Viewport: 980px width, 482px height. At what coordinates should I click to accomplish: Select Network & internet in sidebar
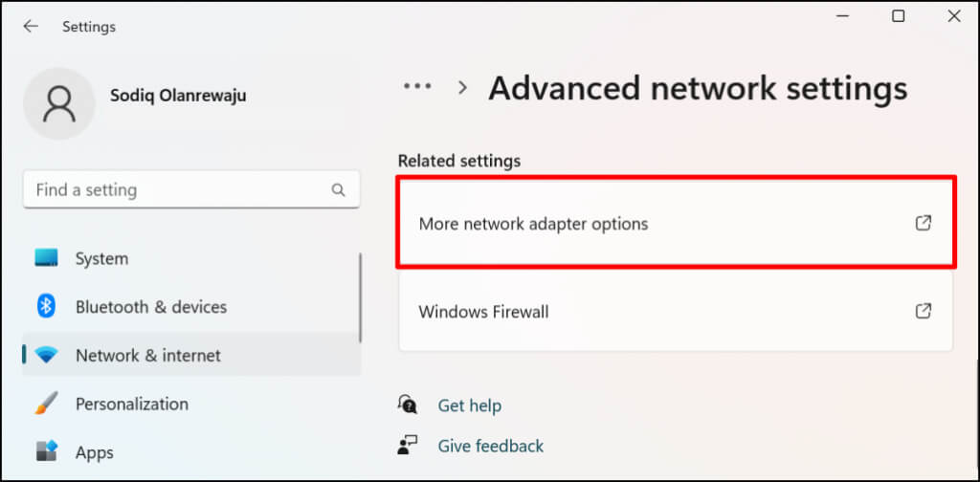(x=148, y=355)
